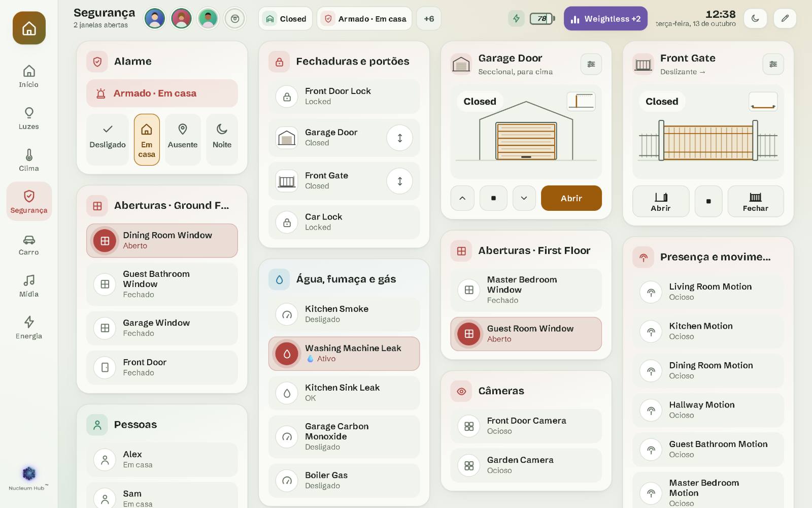Open the battery 78 indicator
The image size is (812, 508).
pyautogui.click(x=543, y=19)
